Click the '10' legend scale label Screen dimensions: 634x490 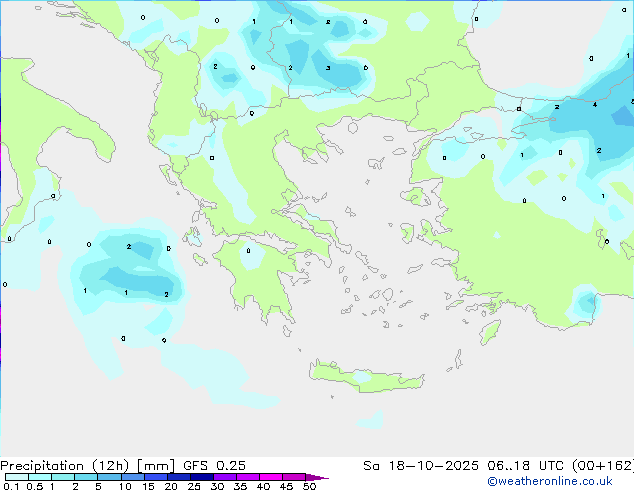coord(125,486)
